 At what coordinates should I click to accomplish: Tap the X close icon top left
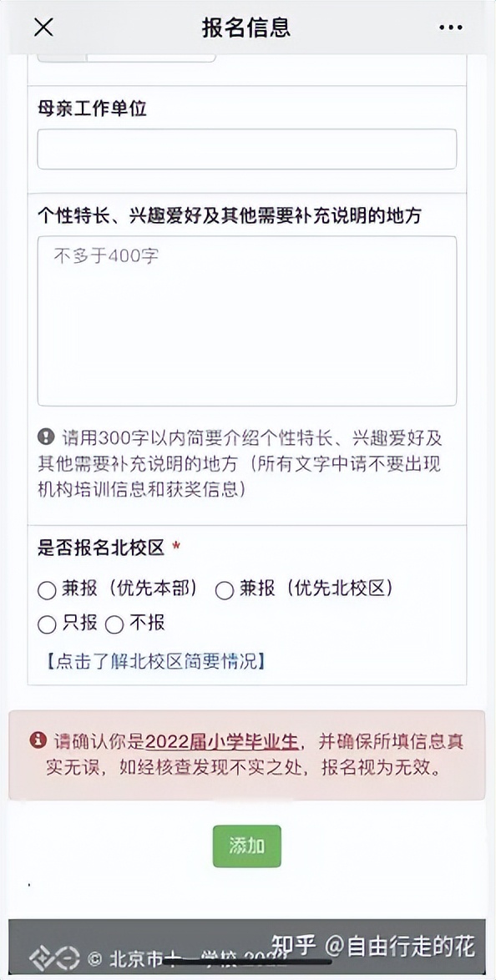coord(41,28)
